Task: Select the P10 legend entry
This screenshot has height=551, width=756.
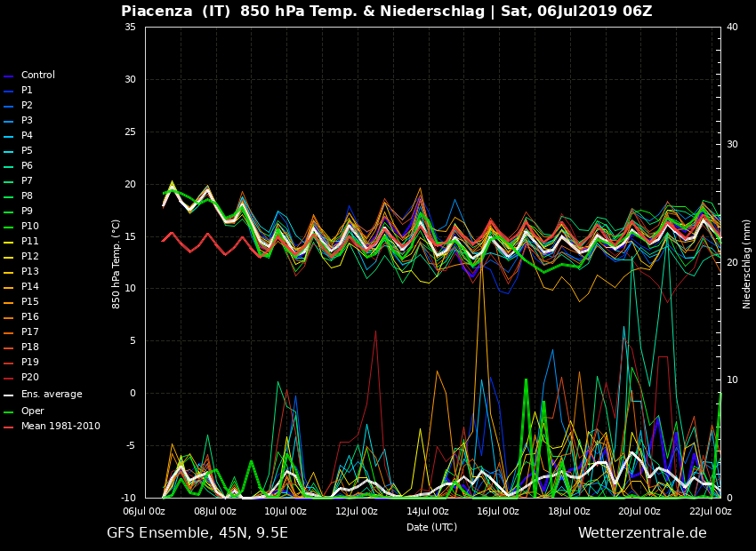Action: click(x=29, y=227)
